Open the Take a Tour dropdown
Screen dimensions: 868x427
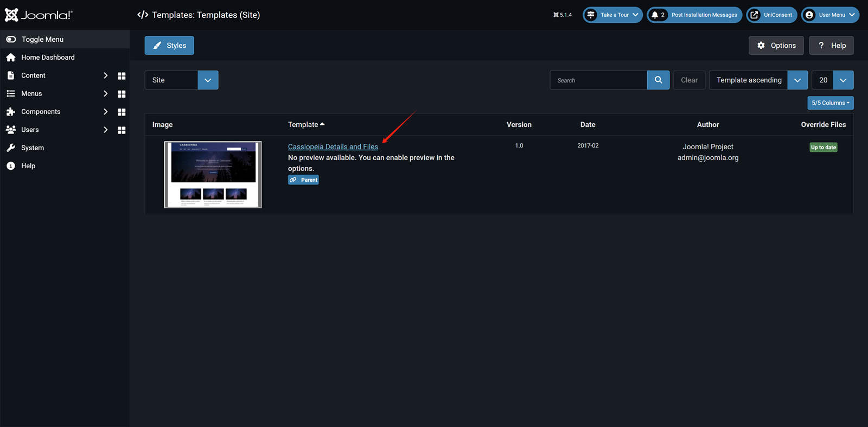(x=613, y=15)
